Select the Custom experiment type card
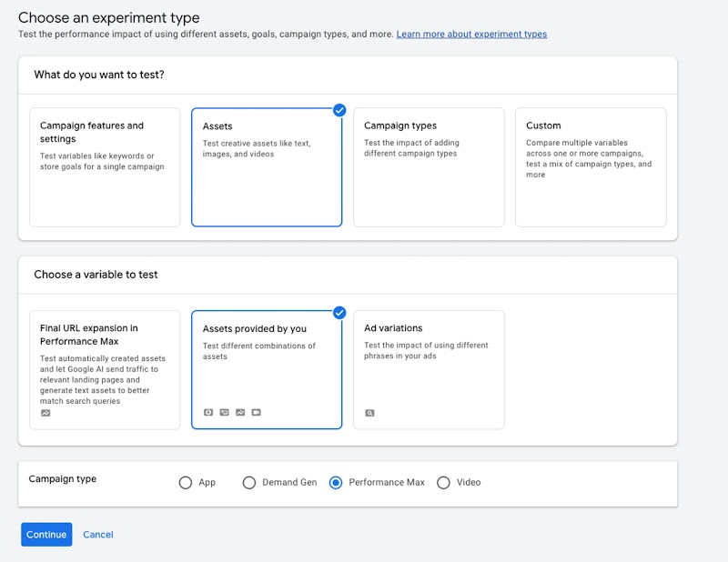Viewport: 728px width, 562px height. (x=590, y=164)
